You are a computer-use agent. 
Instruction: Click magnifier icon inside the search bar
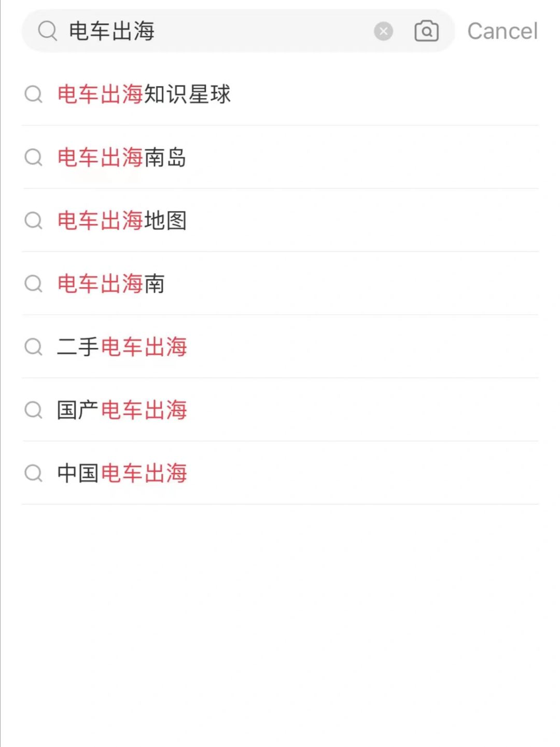[x=48, y=31]
